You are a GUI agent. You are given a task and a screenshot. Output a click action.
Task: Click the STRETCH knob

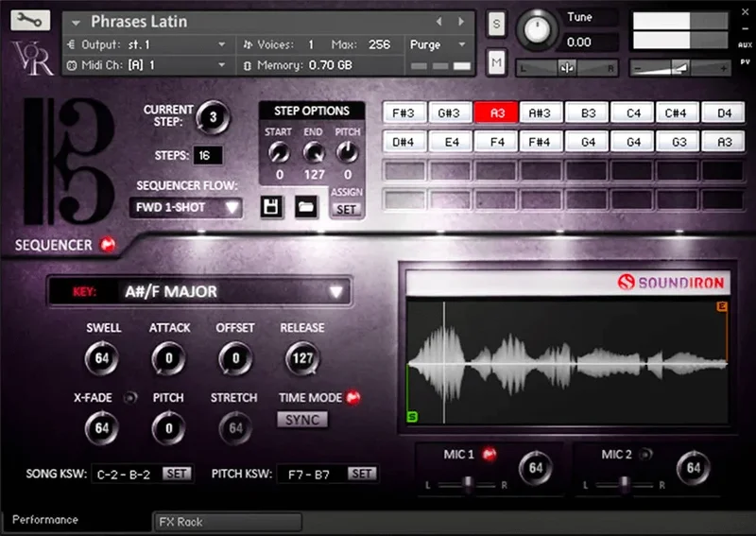[x=235, y=428]
